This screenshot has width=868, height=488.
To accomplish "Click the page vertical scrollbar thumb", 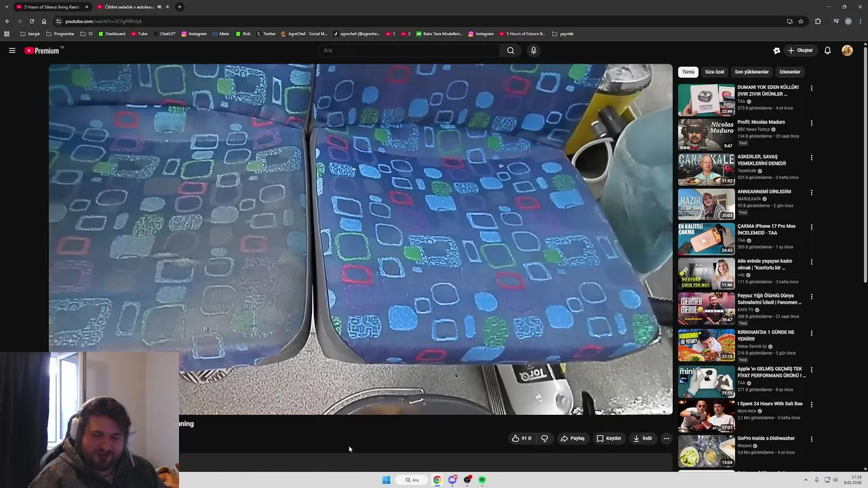I will tap(865, 165).
